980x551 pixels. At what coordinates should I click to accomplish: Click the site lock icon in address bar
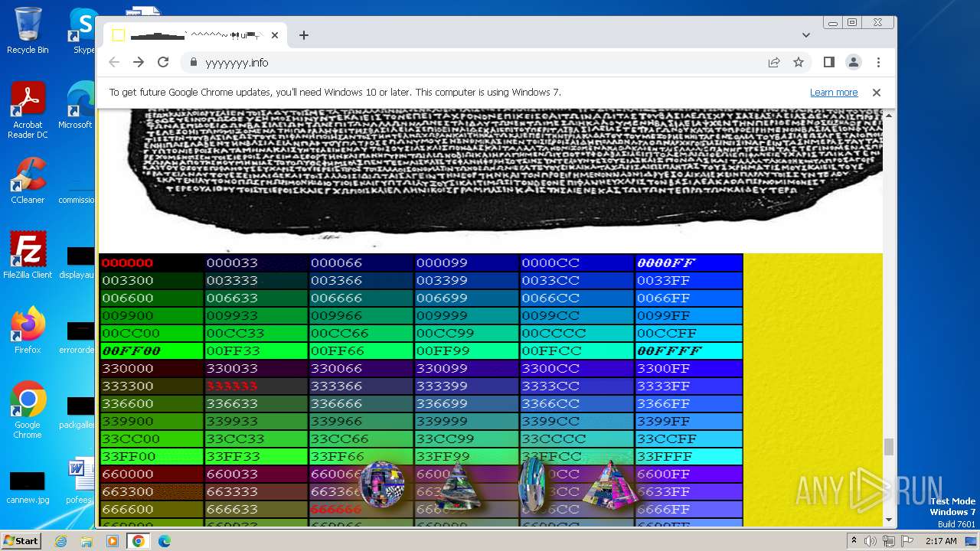[x=193, y=63]
